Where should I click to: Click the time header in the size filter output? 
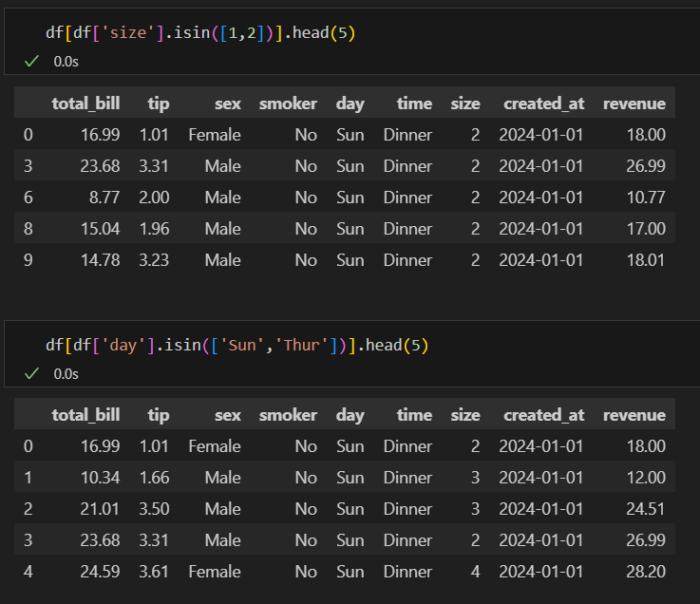point(414,104)
